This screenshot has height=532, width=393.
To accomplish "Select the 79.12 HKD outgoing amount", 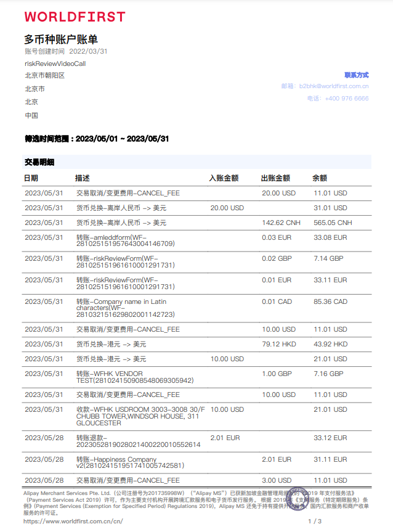I will (278, 345).
